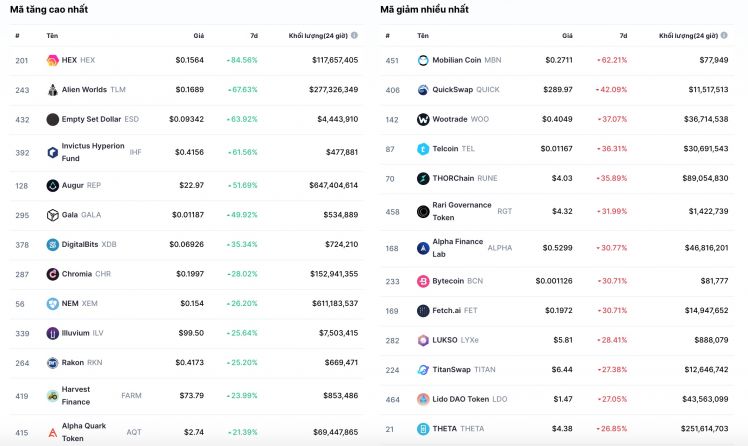This screenshot has height=446, width=748.
Task: Click the Wootrade WOO logo icon
Action: [x=423, y=119]
